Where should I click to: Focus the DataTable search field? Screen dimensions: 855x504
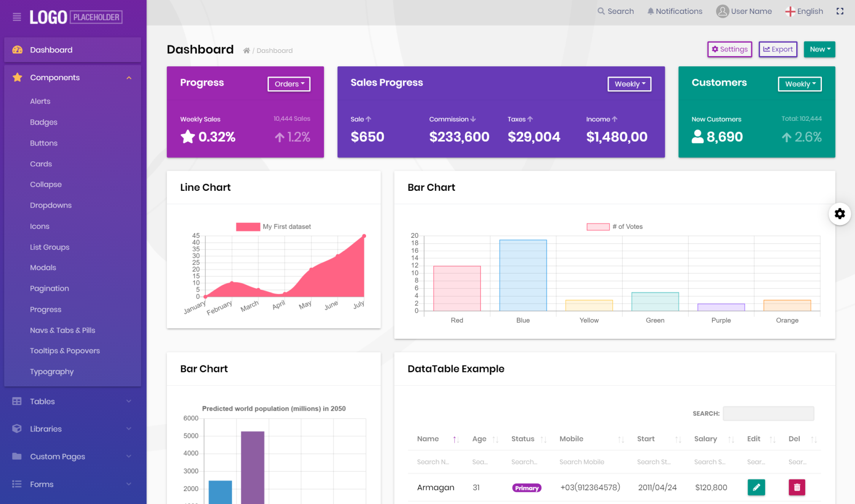point(768,413)
